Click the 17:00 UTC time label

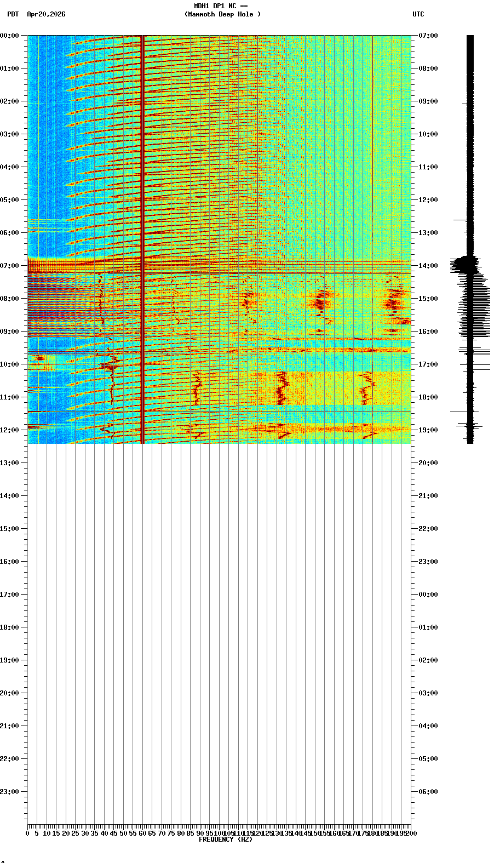click(x=428, y=364)
